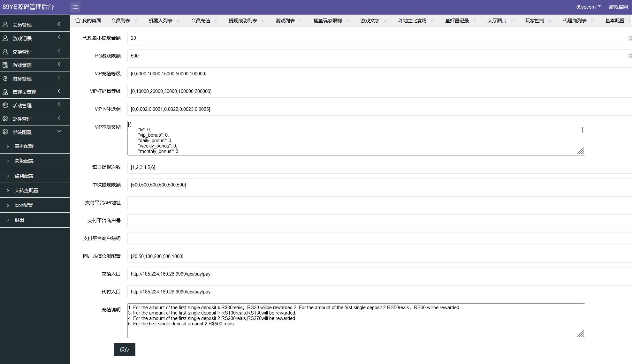The image size is (632, 364).
Task: Close the 玩家控制 tab
Action: tap(550, 21)
